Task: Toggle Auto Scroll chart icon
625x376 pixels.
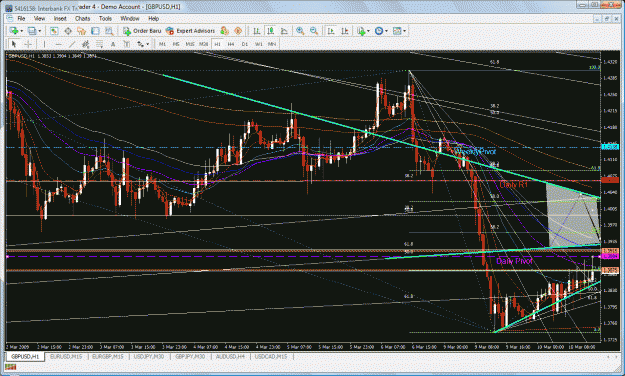Action: coord(331,31)
